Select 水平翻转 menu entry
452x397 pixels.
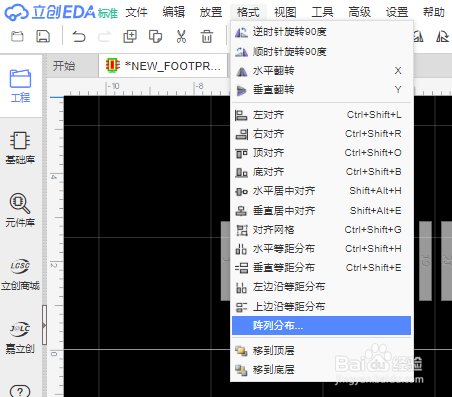(321, 71)
